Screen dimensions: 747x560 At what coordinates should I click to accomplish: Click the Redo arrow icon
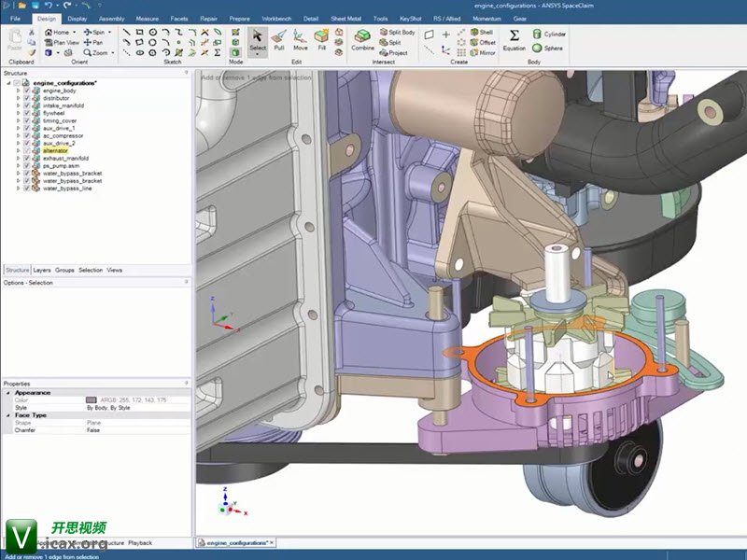(x=67, y=6)
